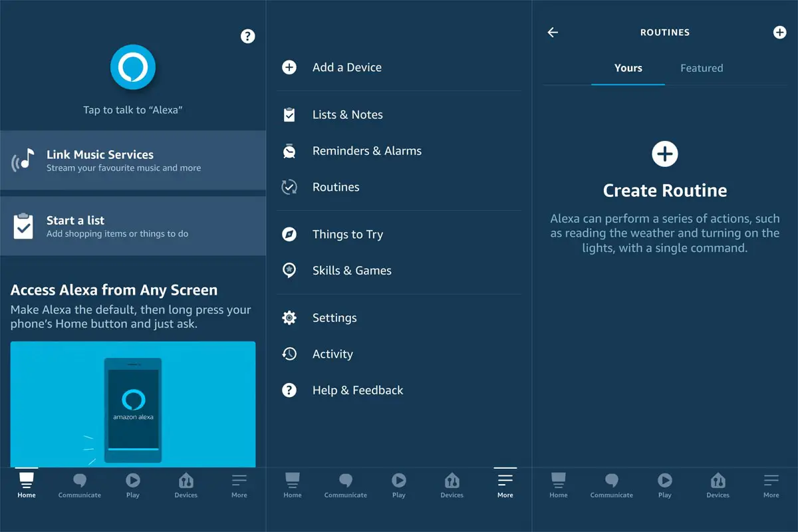
Task: Select More in the Routines screen bottom bar
Action: pos(771,485)
